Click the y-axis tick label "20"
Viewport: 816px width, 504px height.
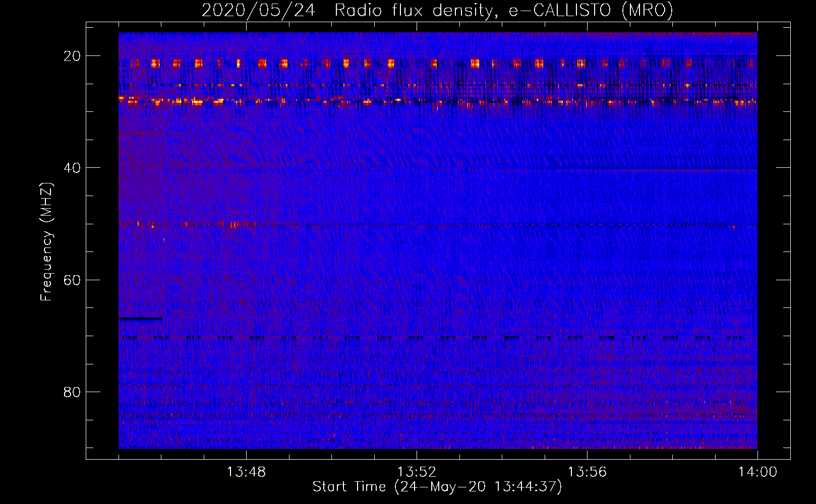72,56
